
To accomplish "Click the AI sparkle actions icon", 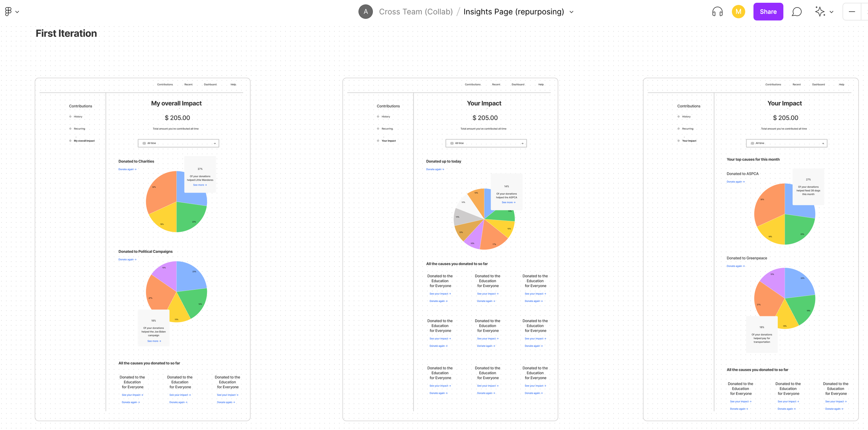I will 820,11.
